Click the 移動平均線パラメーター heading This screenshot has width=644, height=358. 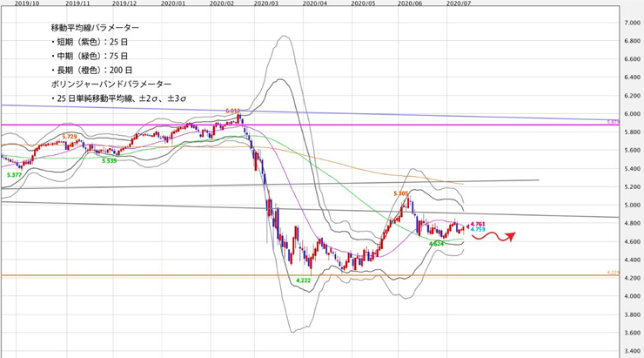pyautogui.click(x=95, y=28)
